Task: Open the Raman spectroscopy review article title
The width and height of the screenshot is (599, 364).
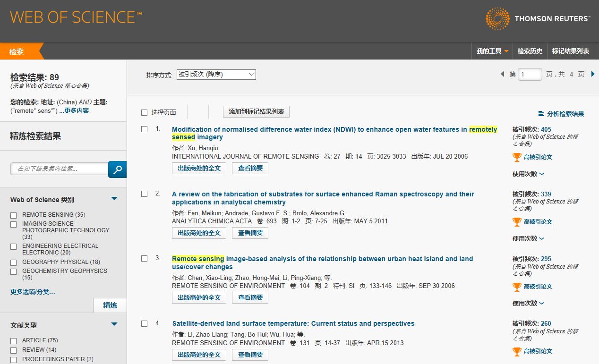Action: pos(323,198)
